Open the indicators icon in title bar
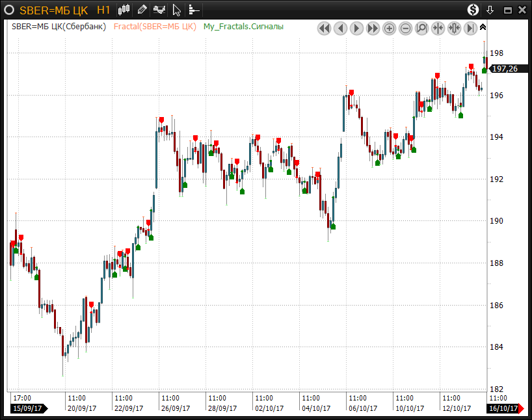This screenshot has height=420, width=532. pos(159,10)
